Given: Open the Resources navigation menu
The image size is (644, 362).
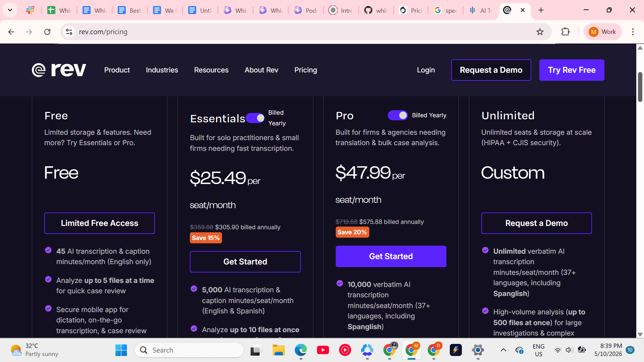Looking at the screenshot, I should point(211,70).
